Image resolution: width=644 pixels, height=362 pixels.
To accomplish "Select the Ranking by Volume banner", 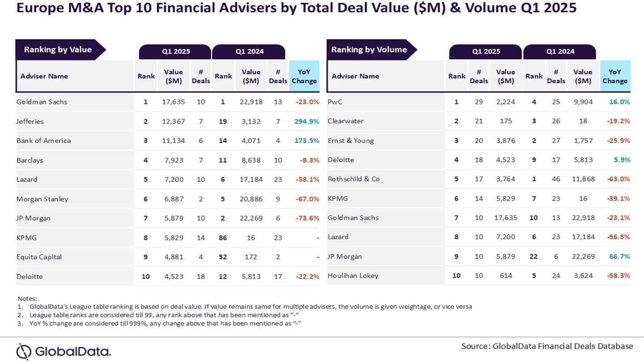I will [x=369, y=50].
